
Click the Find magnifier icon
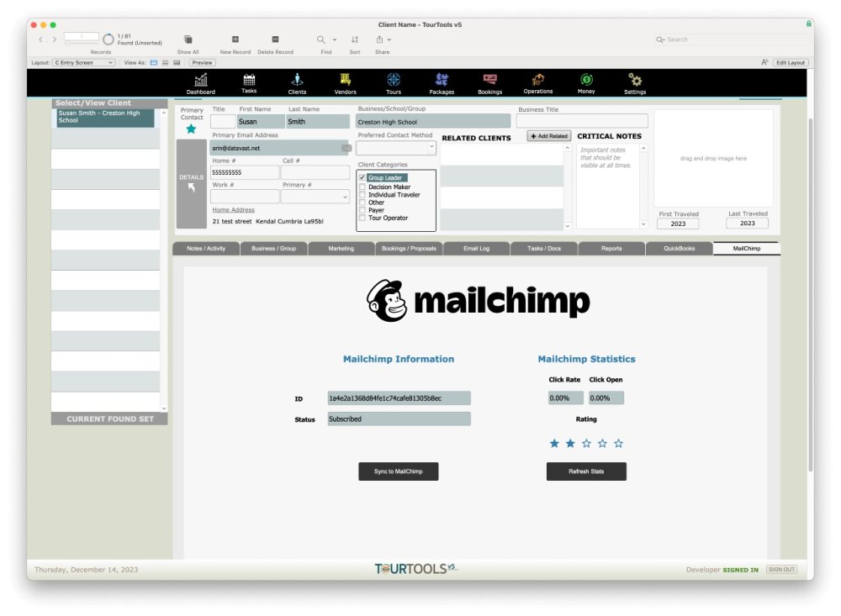(x=320, y=39)
